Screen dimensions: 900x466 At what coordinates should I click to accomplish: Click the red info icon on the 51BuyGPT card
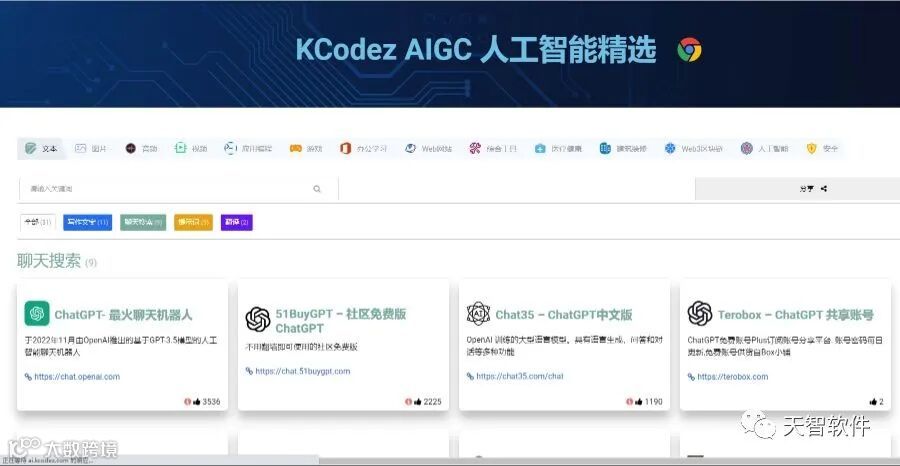(x=408, y=402)
